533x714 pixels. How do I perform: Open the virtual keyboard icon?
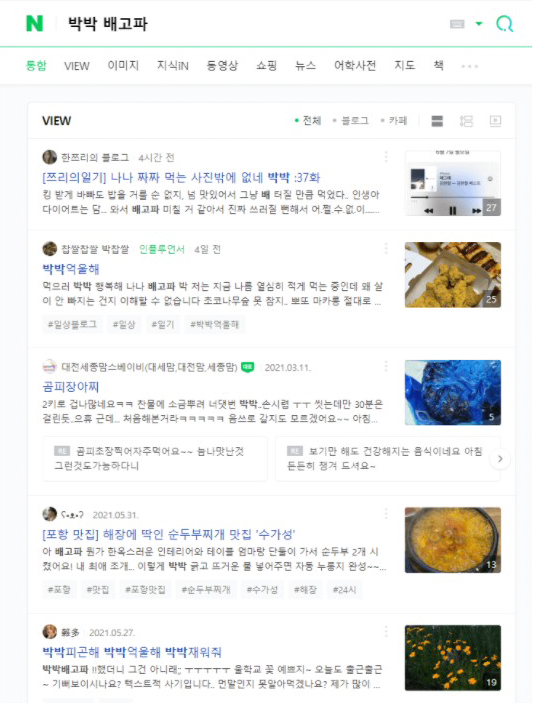457,24
